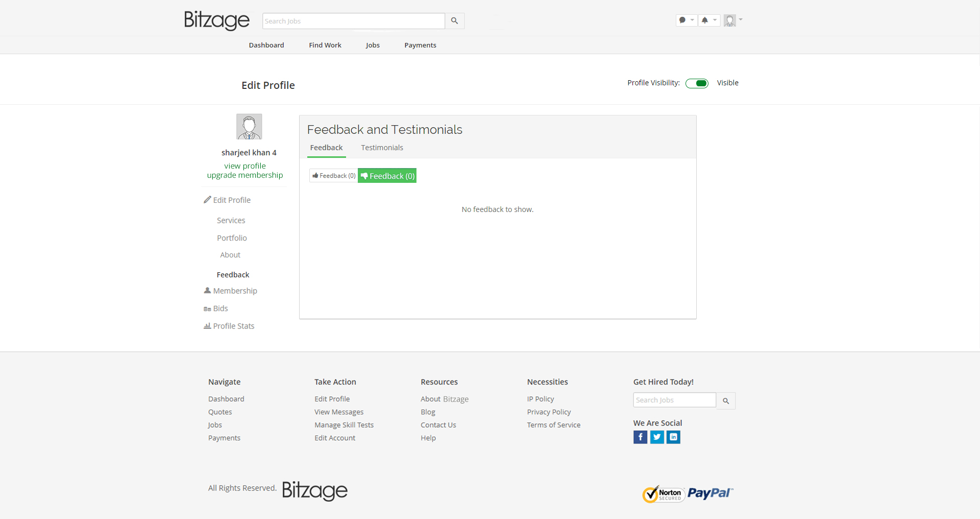Open Find Work in the navigation bar
This screenshot has width=980, height=519.
(325, 45)
